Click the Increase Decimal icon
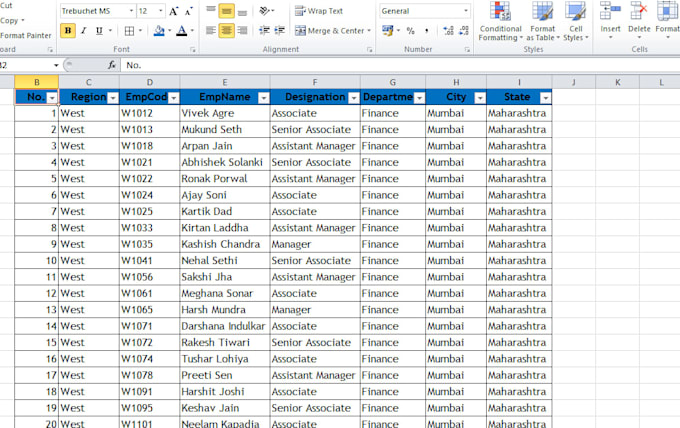The height and width of the screenshot is (428, 680). 448,30
